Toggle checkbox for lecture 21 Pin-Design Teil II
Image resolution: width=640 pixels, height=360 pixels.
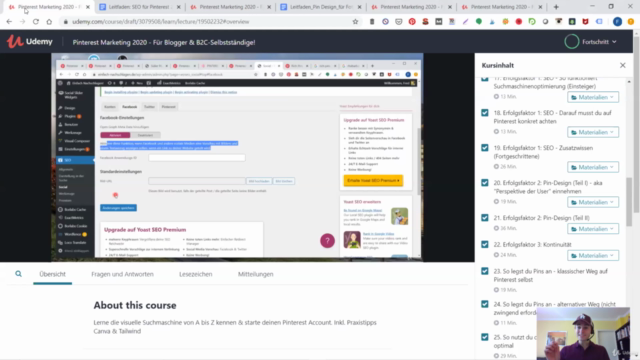[484, 218]
